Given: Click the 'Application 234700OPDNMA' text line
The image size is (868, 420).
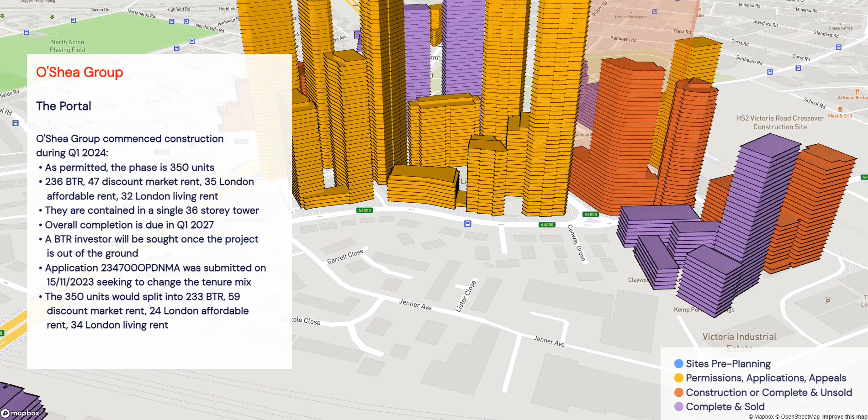Looking at the screenshot, I should click(155, 268).
